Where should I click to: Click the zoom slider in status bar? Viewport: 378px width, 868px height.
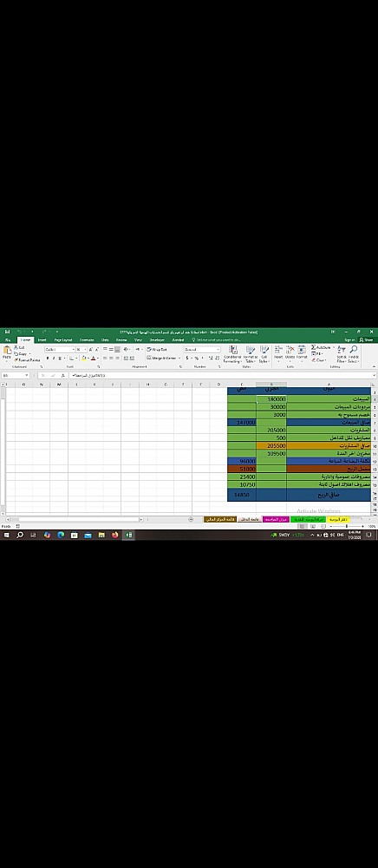(x=347, y=527)
